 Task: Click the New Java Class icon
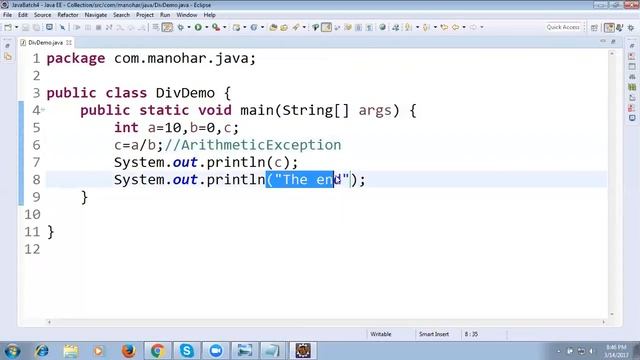254,27
